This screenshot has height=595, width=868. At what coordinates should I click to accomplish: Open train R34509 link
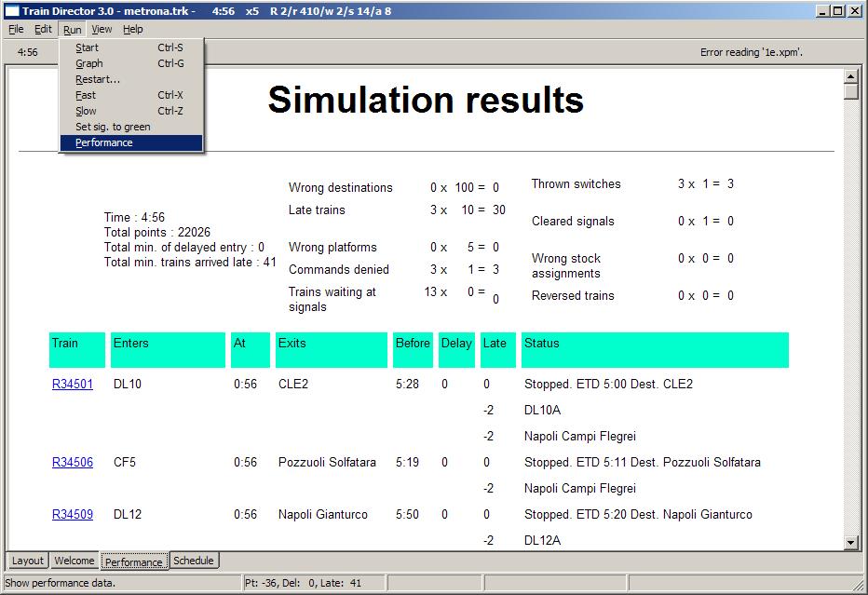point(73,514)
